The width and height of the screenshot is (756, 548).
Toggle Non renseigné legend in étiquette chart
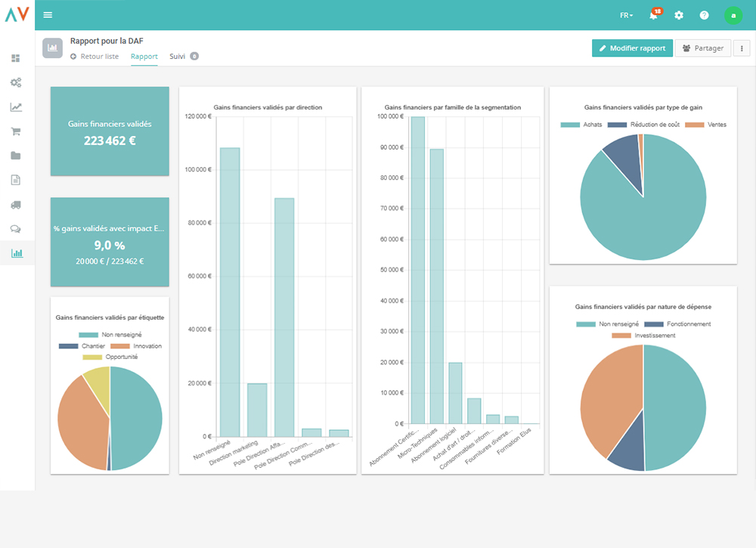coord(110,335)
